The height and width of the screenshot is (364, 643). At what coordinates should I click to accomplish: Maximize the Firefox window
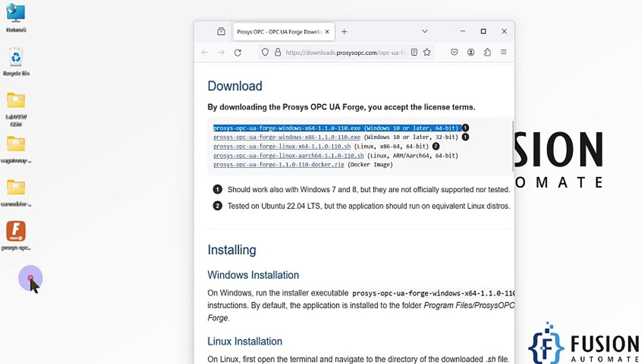[x=483, y=31]
